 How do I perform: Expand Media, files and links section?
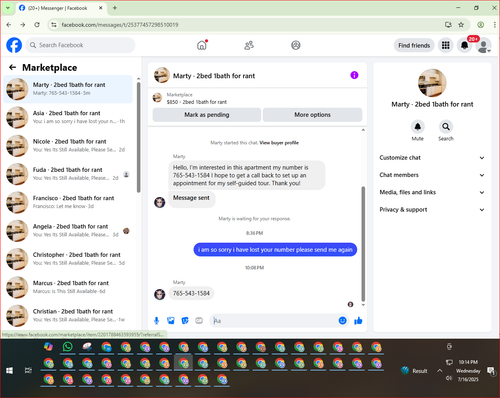[432, 192]
